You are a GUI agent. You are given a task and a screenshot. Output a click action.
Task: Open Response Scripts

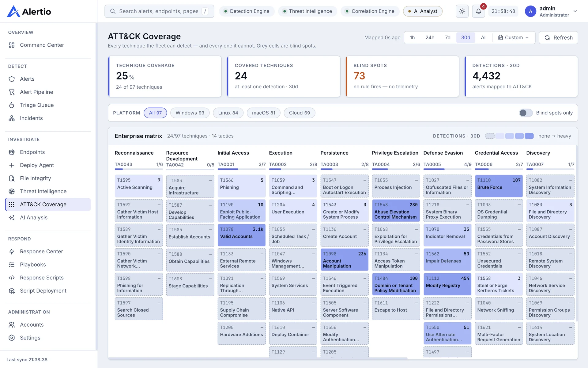[x=48, y=278]
